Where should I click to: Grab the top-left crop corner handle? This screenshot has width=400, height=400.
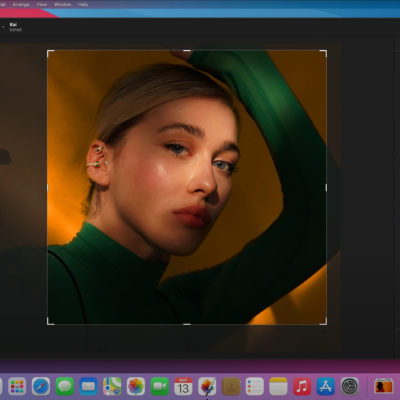[50, 53]
